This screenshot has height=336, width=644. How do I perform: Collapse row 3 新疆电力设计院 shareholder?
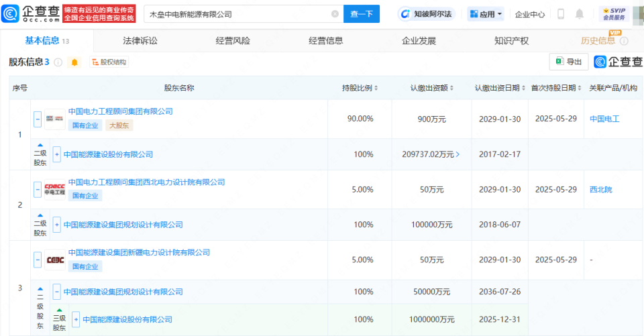click(38, 260)
